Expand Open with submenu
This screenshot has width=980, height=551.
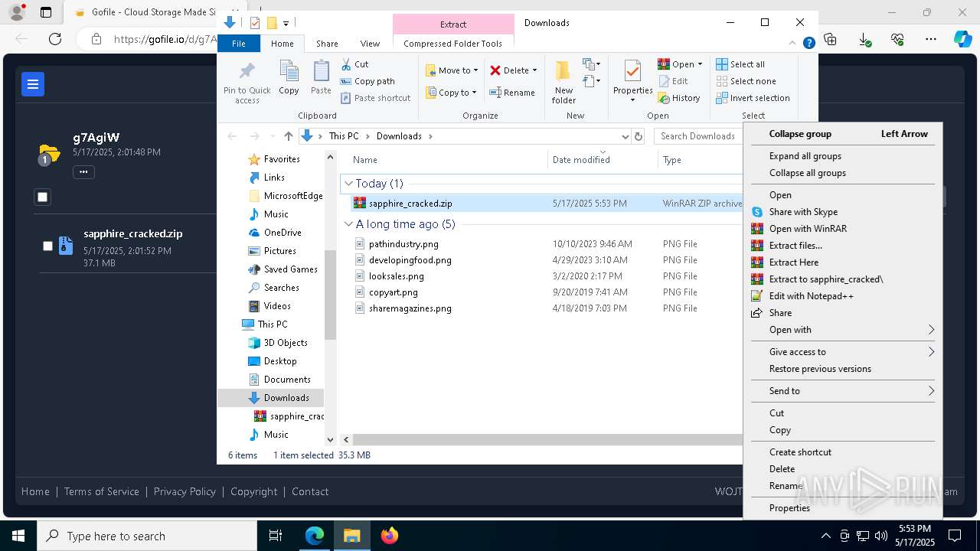coord(842,330)
